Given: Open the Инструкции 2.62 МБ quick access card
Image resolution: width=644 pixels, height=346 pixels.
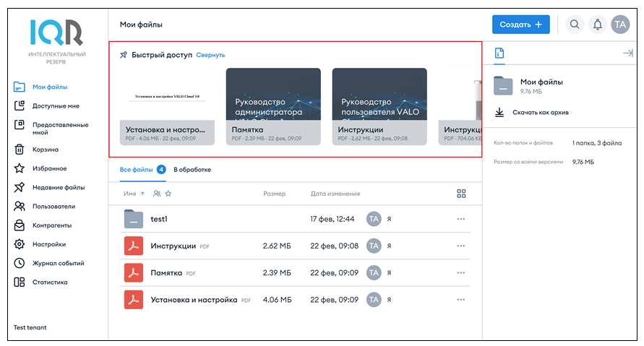Looking at the screenshot, I should coord(379,106).
